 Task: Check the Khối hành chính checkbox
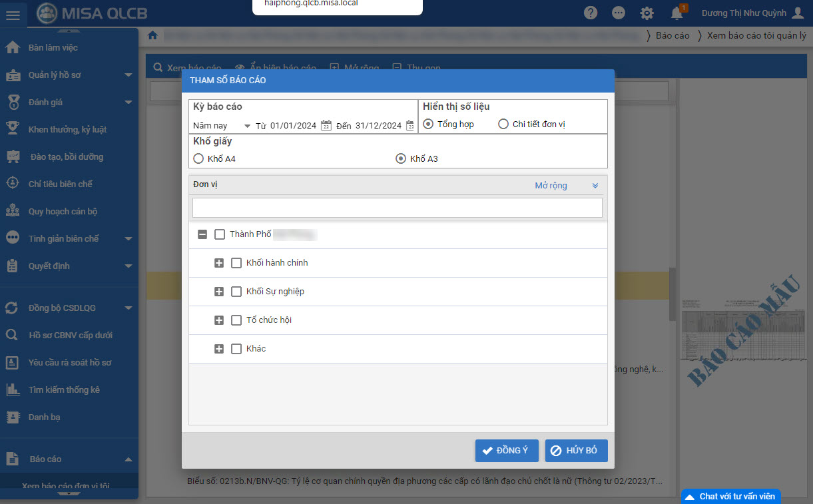236,263
